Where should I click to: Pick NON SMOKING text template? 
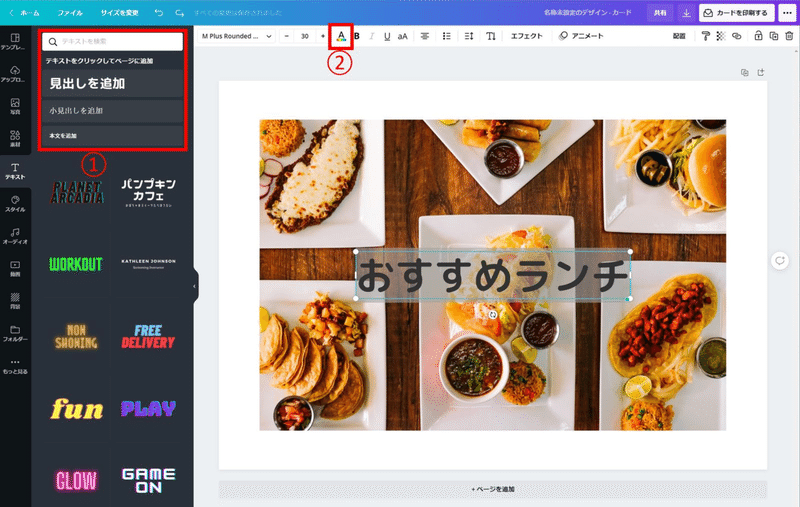click(77, 337)
